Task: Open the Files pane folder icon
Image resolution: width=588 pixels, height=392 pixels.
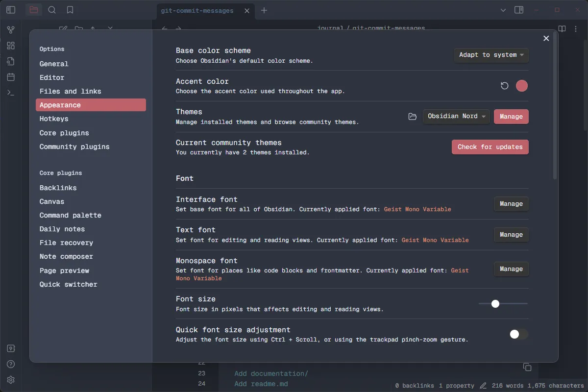Action: tap(34, 10)
